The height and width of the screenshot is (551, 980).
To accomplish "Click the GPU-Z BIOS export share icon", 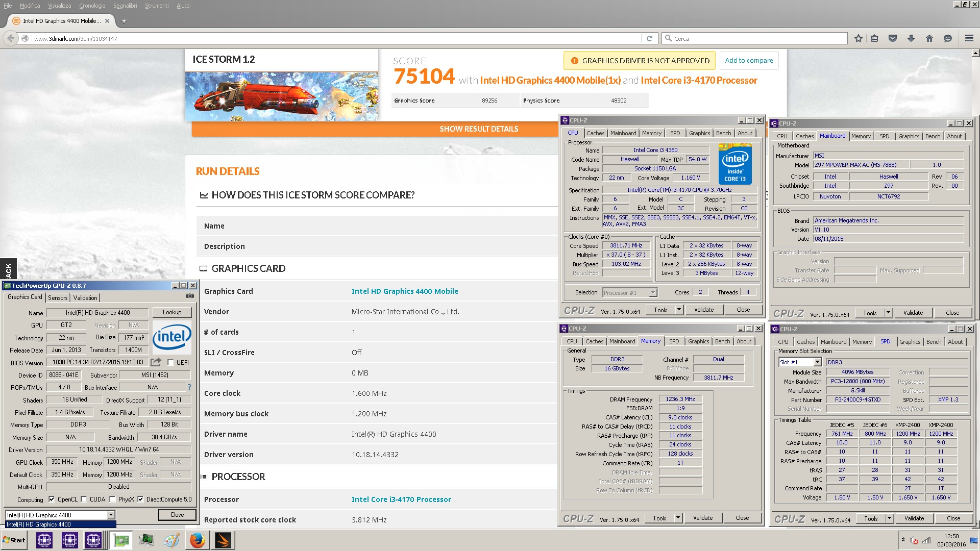I will tap(156, 362).
